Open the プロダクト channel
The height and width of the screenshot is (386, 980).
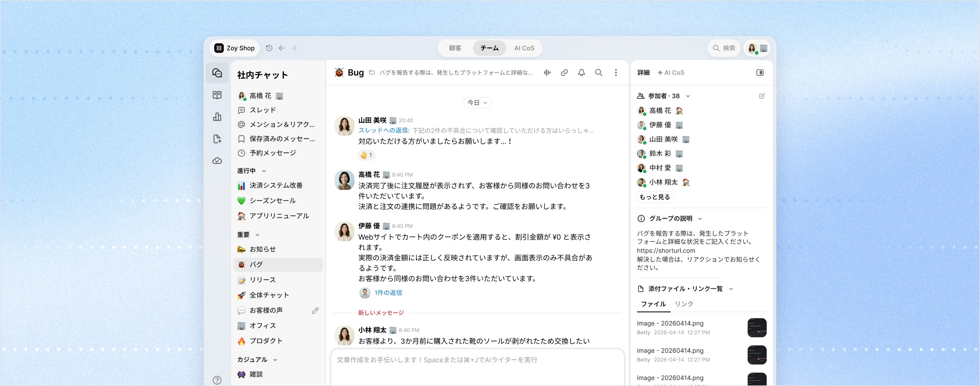(278, 341)
